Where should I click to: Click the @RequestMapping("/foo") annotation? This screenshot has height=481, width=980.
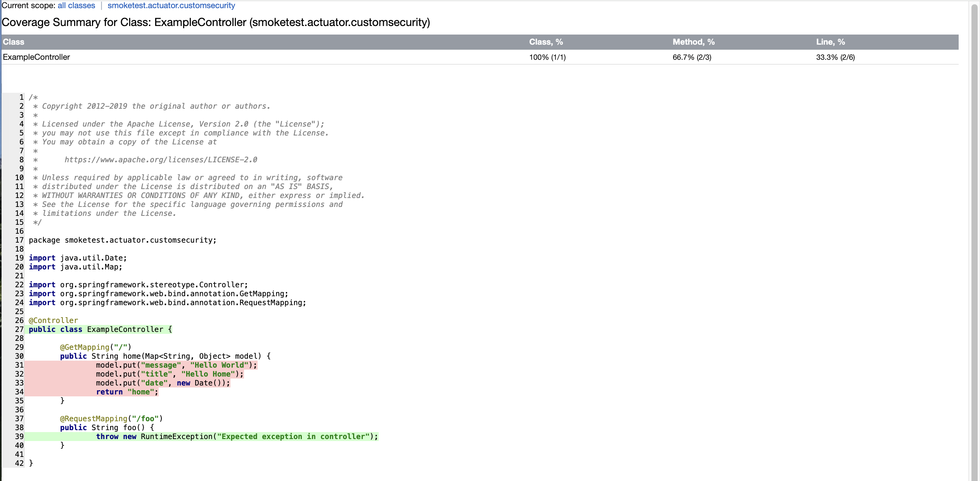click(x=111, y=418)
